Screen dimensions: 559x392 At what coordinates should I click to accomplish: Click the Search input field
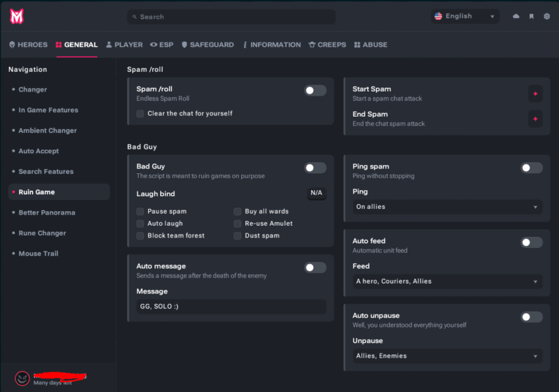231,17
